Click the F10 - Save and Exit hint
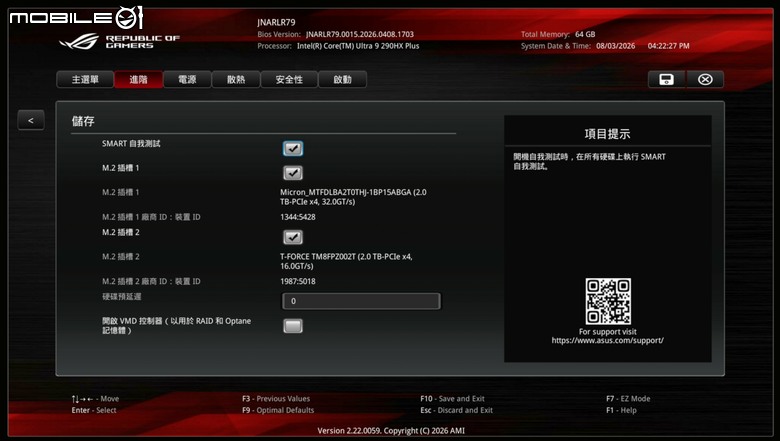The image size is (780, 441). (452, 399)
